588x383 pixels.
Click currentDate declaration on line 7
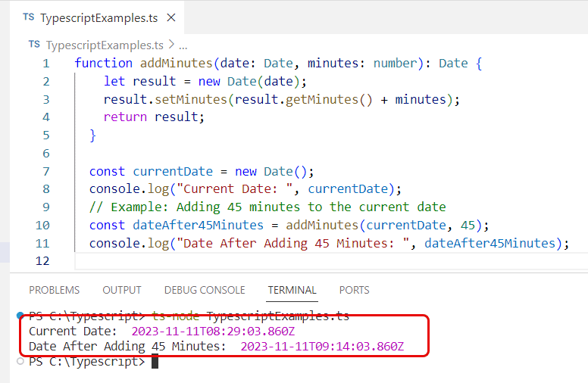(x=173, y=171)
